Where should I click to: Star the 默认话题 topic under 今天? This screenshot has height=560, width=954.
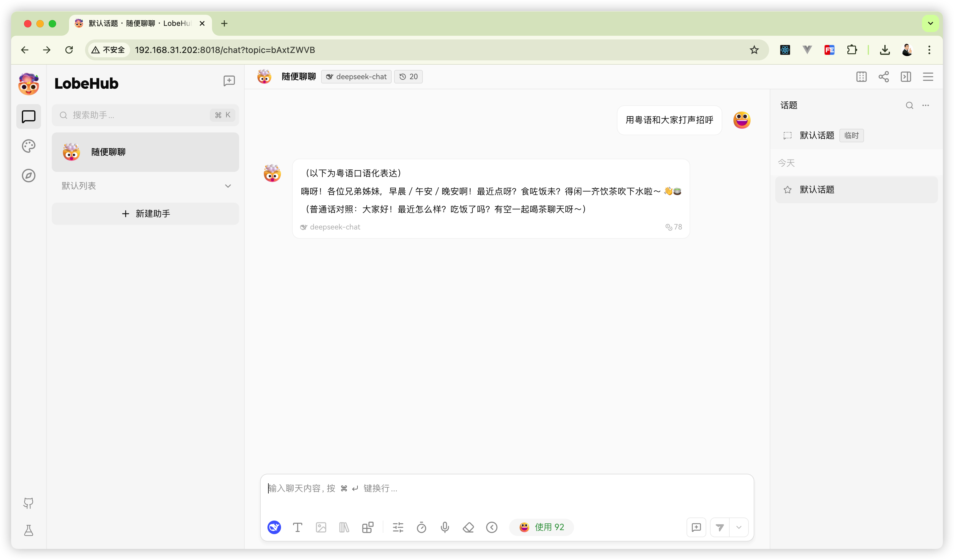787,189
